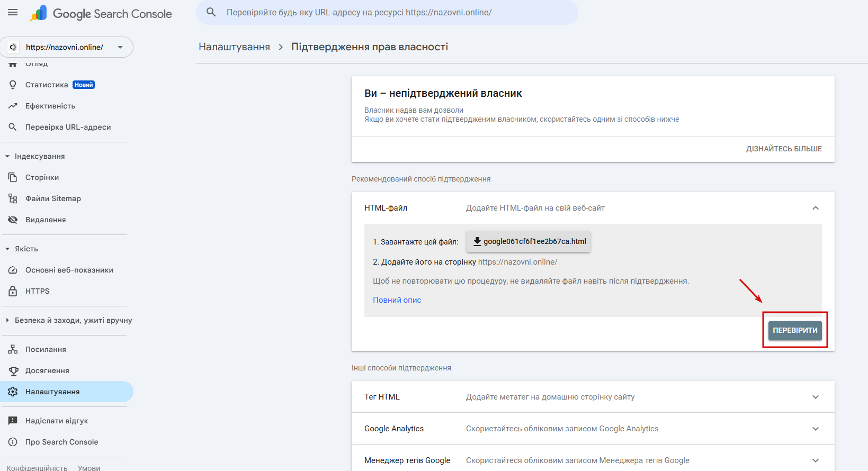This screenshot has width=868, height=471.
Task: Click the Статистика lightbulb icon
Action: [13, 85]
